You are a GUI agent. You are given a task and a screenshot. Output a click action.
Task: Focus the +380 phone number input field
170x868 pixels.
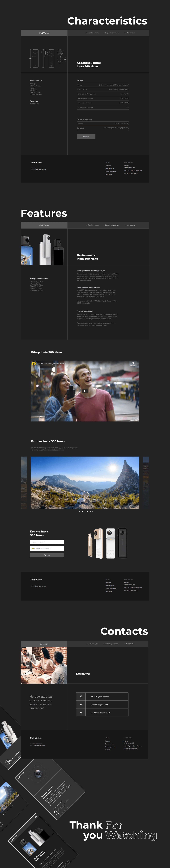click(x=47, y=549)
